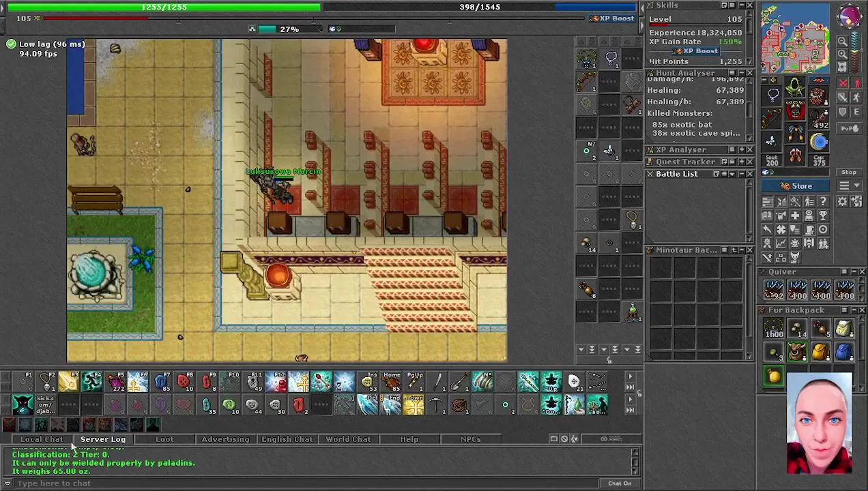
Task: Open the hamburger menu dropdown below Stop
Action: tap(849, 185)
